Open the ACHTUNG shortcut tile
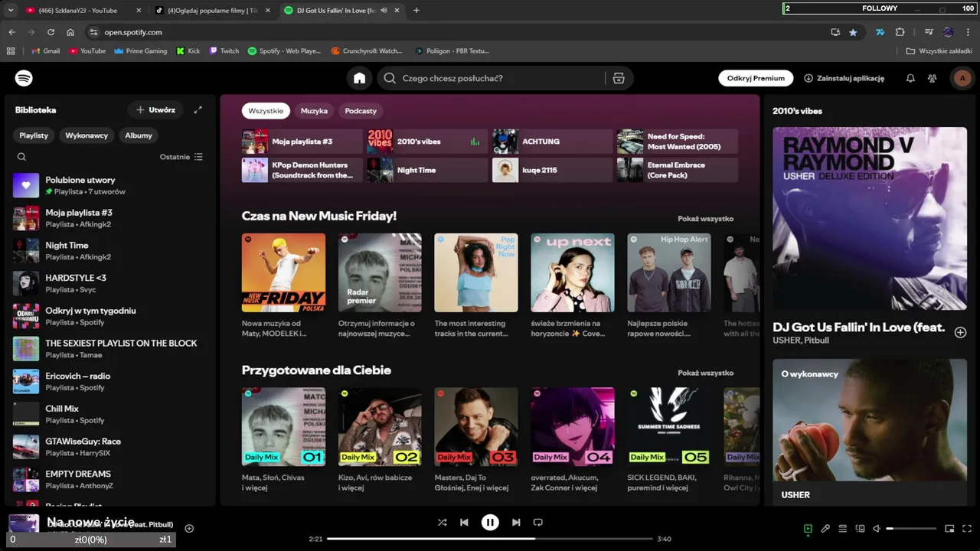The width and height of the screenshot is (980, 551). [x=551, y=142]
